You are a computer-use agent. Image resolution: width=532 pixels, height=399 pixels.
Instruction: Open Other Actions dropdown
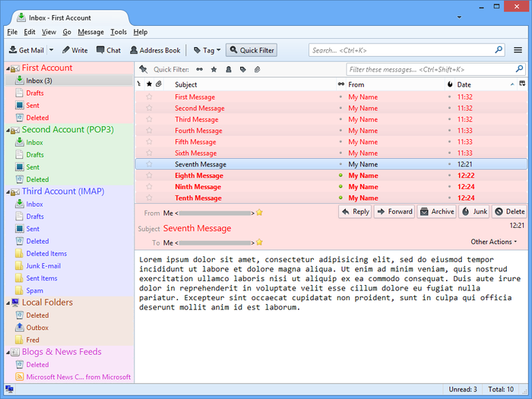(x=494, y=242)
